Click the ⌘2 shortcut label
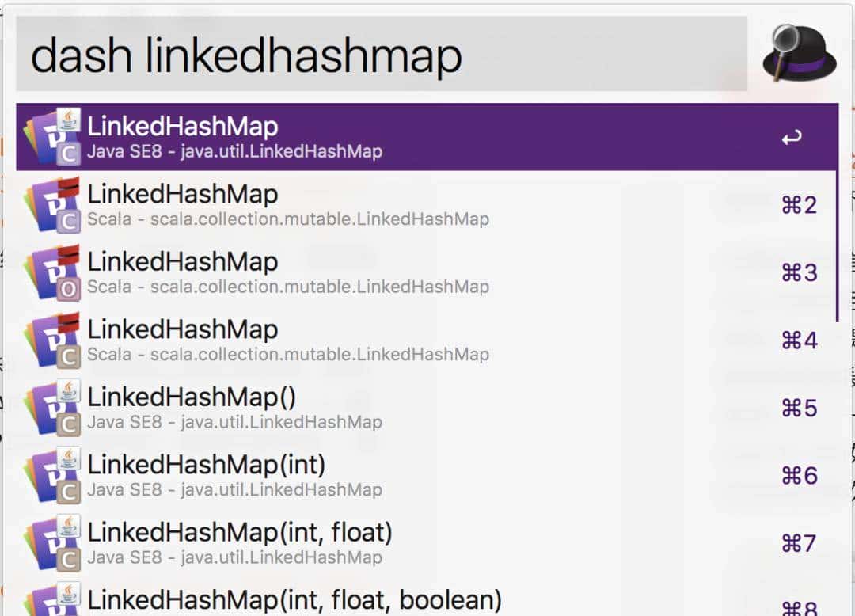 click(800, 206)
